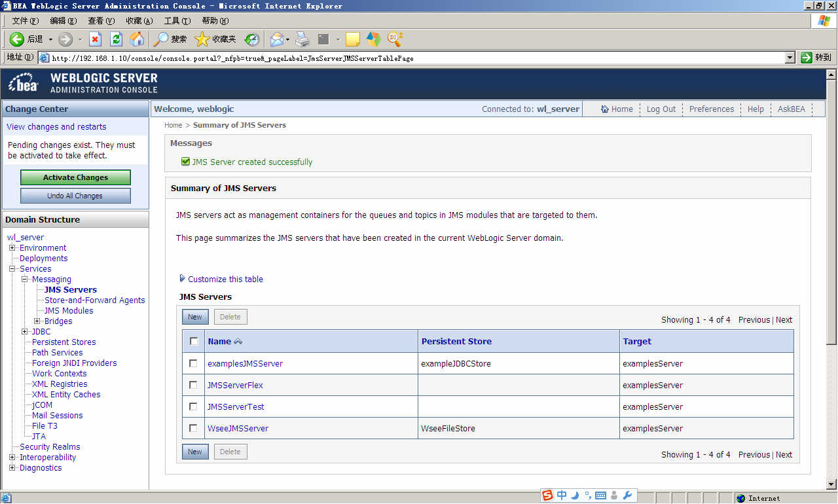Image resolution: width=838 pixels, height=504 pixels.
Task: Go to the browser Home page icon
Action: [x=137, y=39]
